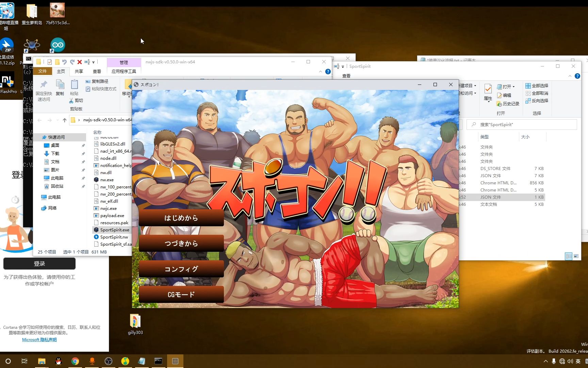The height and width of the screenshot is (368, 588).
Task: Open the 打开 dropdown in SportSpirit ribbon
Action: (x=506, y=87)
